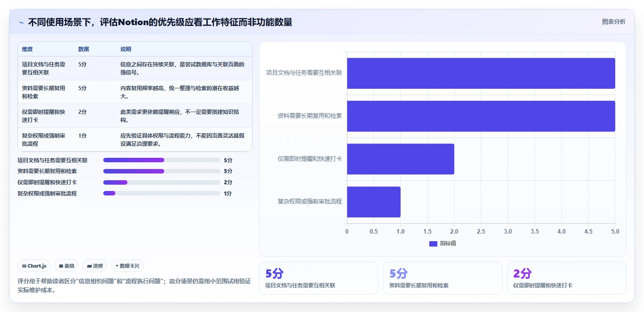
Task: Click the 1分 value beside the progress bar
Action: pos(228,194)
